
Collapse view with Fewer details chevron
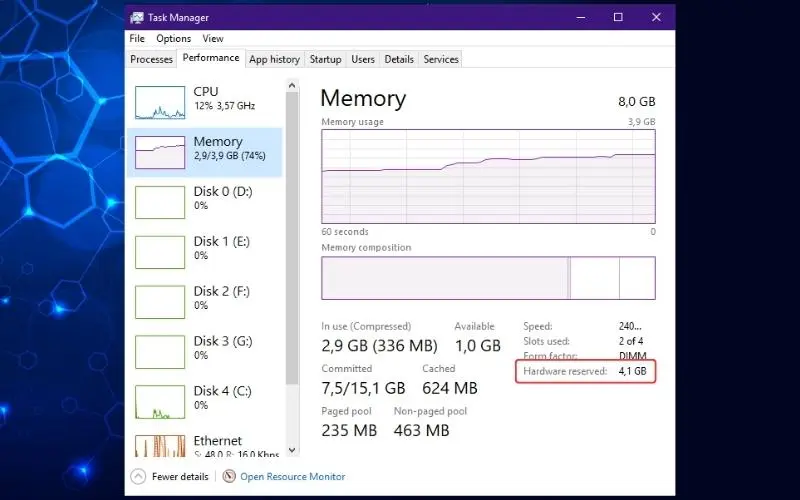(138, 477)
